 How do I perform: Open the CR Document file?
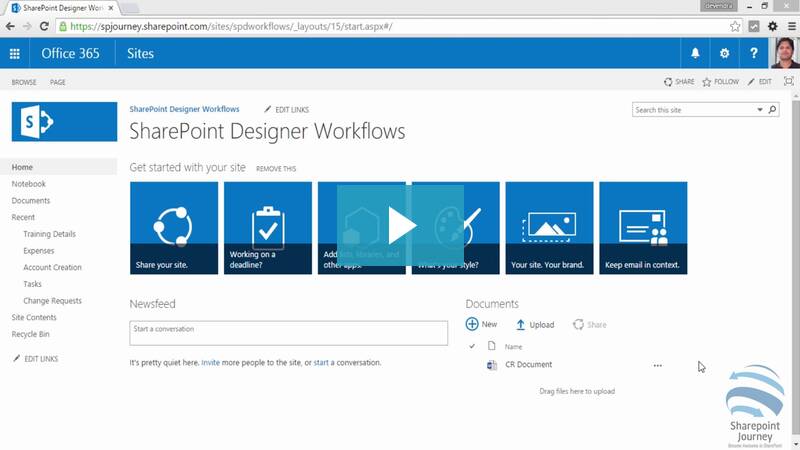529,364
